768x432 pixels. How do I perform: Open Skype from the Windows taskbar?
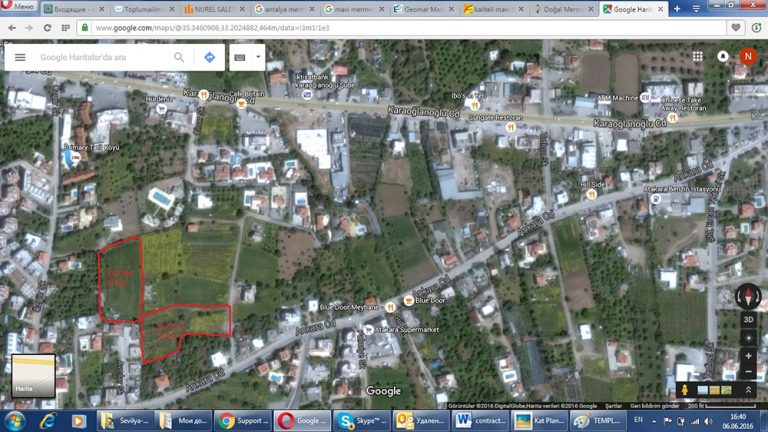tap(360, 419)
